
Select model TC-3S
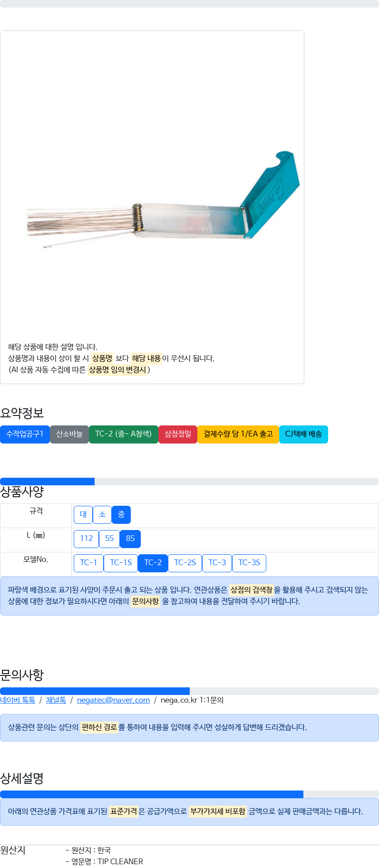click(249, 563)
